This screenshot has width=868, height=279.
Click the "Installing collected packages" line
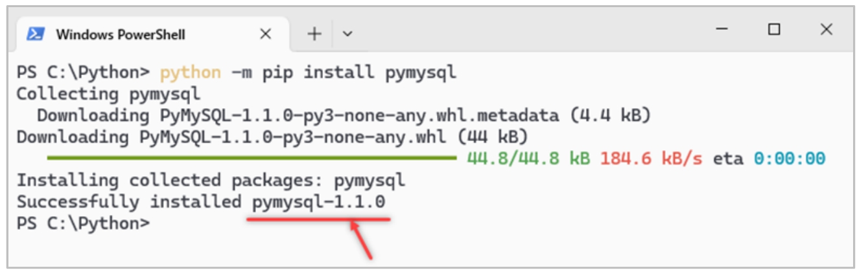coord(211,180)
